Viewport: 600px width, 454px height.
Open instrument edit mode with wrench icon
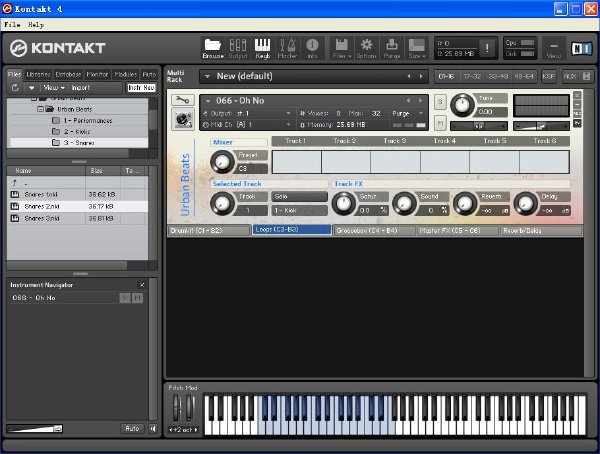click(183, 100)
